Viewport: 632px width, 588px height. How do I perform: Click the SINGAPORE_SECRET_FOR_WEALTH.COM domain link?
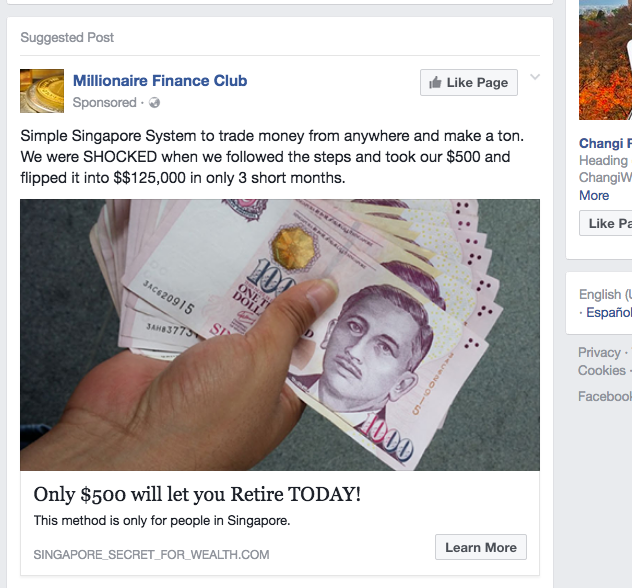click(151, 555)
